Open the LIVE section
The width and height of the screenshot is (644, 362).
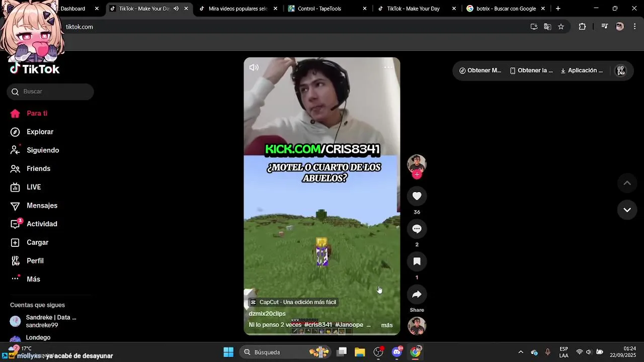coord(26,187)
